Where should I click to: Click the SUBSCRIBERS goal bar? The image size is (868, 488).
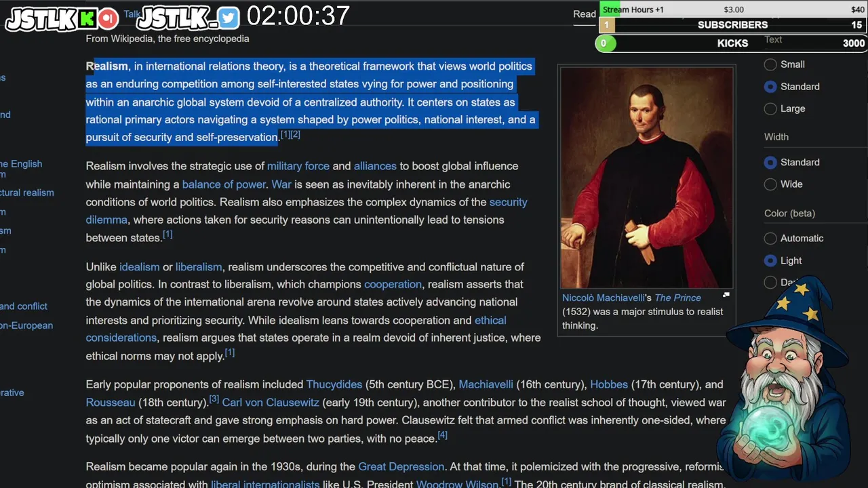[733, 25]
